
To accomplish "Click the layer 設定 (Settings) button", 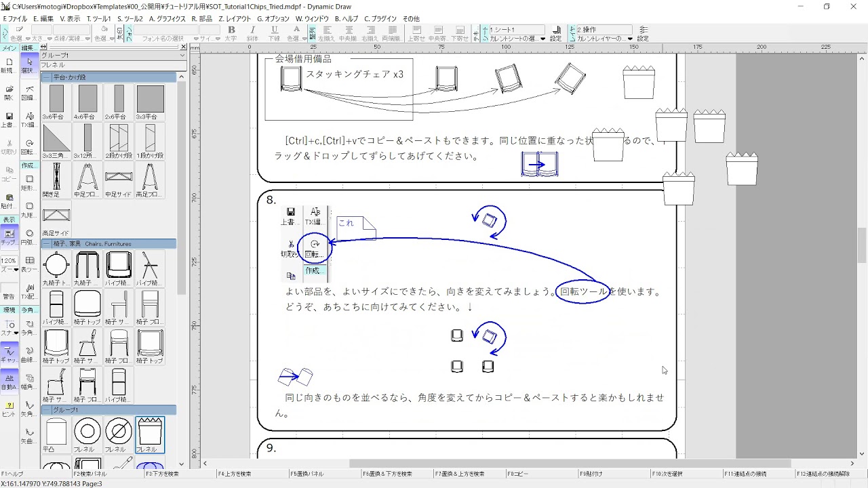I will coord(643,34).
